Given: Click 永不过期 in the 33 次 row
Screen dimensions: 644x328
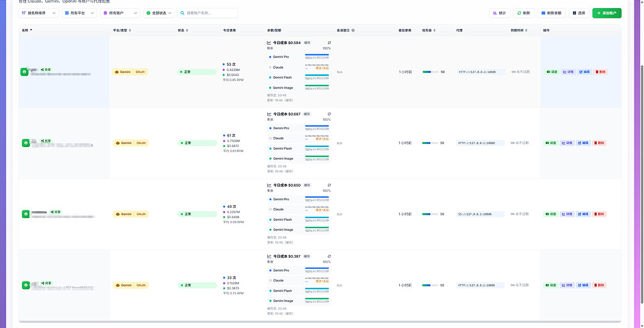Looking at the screenshot, I should 519,285.
